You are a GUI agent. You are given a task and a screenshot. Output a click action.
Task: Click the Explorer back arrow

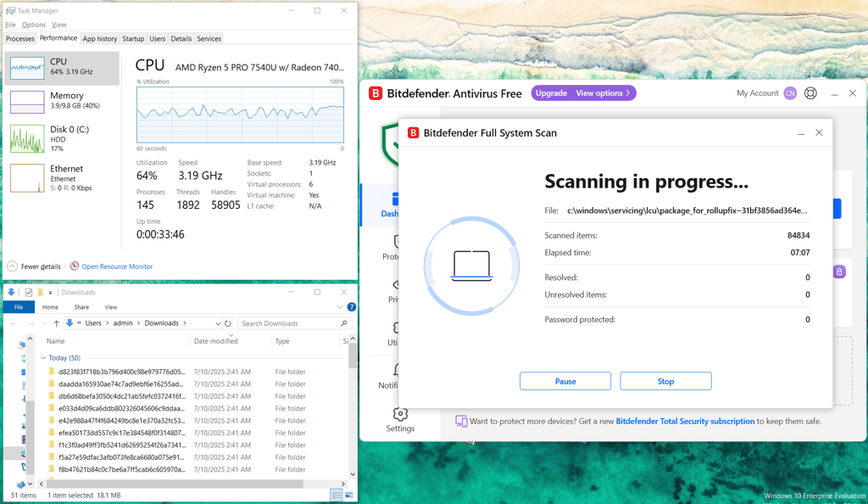[14, 323]
